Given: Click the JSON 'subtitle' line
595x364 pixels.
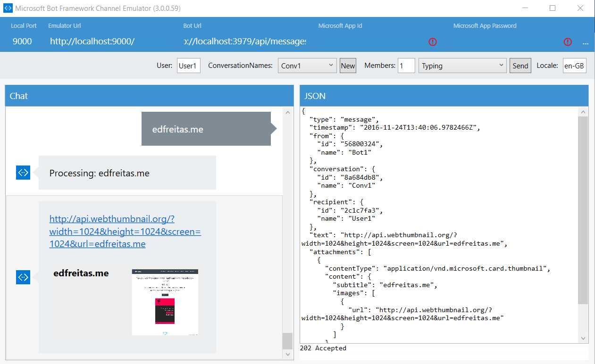Looking at the screenshot, I should [x=385, y=285].
